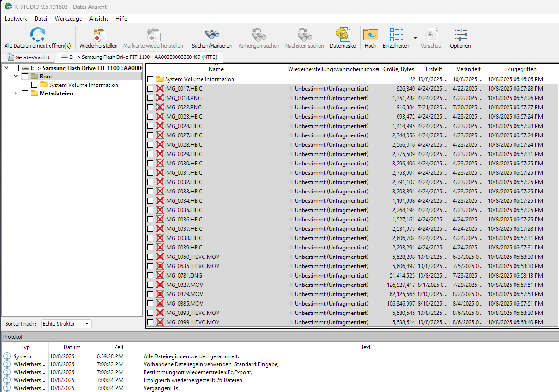Click the Verändert column header

[x=468, y=69]
